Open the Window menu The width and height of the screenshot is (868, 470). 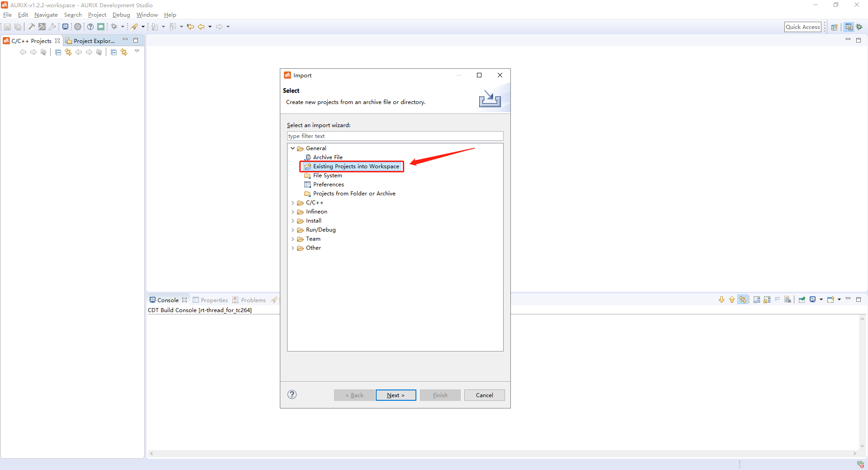click(147, 15)
